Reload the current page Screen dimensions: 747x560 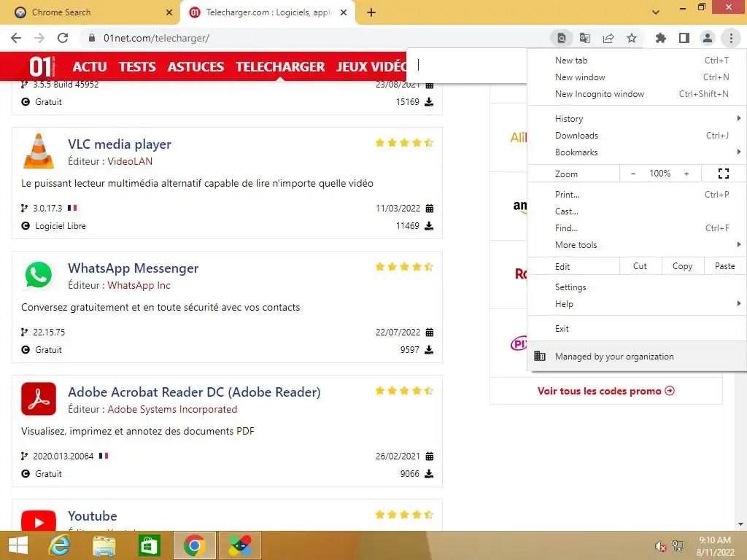(x=63, y=38)
